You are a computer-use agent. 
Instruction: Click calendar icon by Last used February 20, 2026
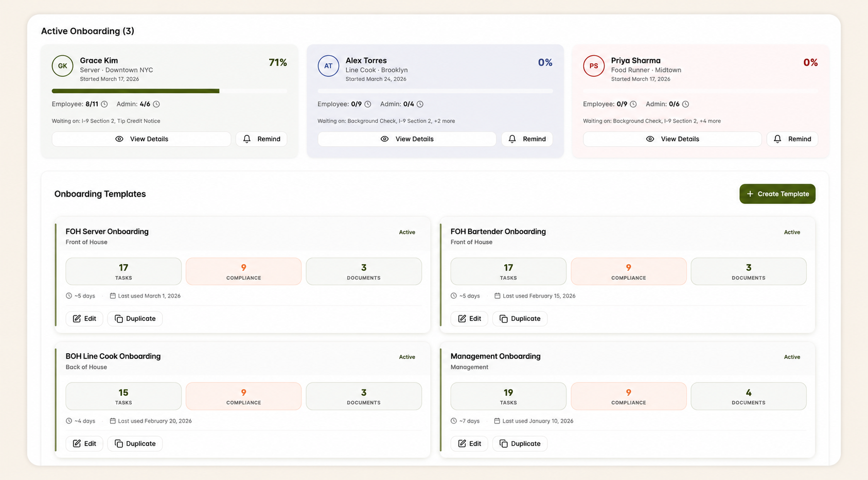[113, 421]
